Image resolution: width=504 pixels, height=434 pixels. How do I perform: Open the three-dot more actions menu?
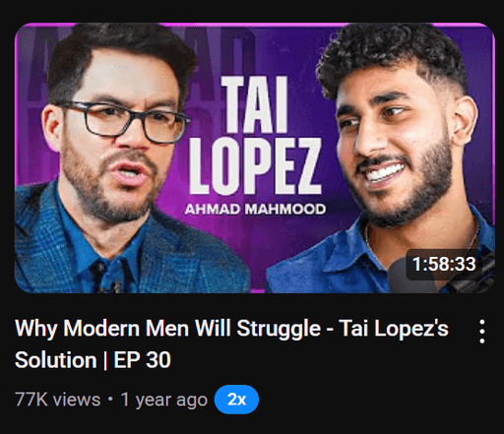[481, 332]
